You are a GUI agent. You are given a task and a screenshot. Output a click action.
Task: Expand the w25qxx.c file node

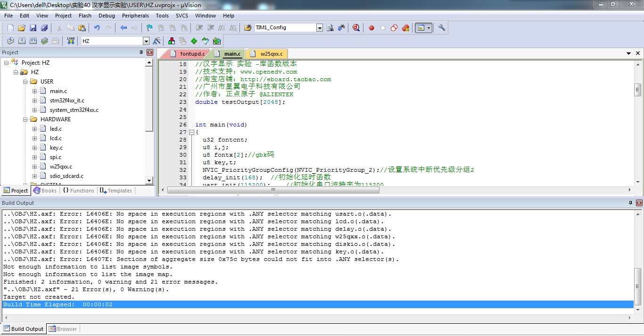pyautogui.click(x=34, y=167)
